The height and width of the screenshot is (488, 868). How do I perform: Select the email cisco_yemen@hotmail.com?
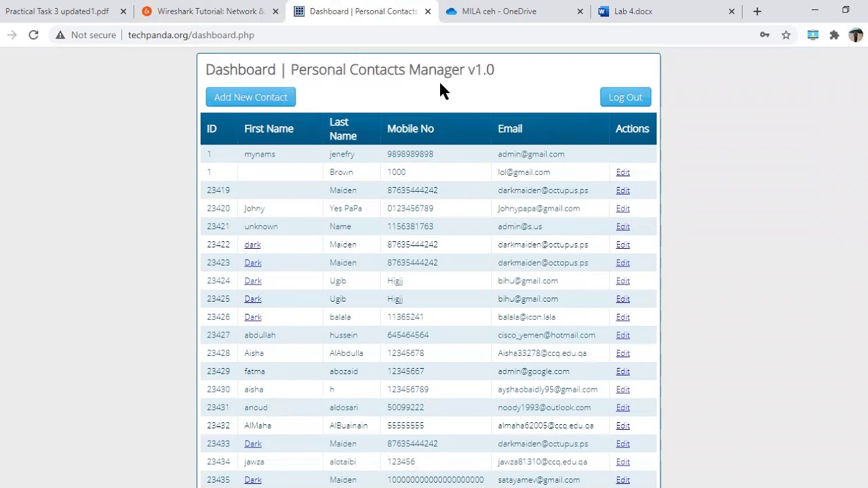pos(547,335)
